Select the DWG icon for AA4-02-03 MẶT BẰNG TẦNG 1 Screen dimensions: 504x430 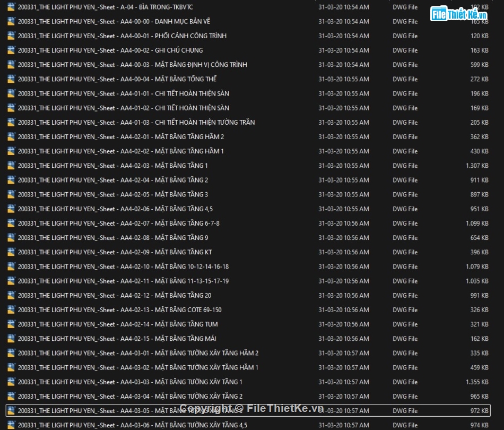11,166
